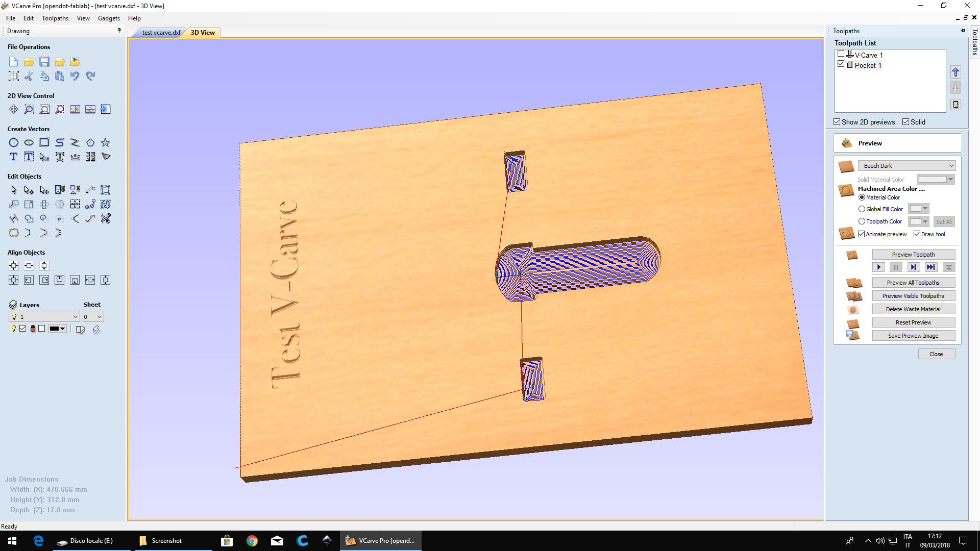Click the Toolpath summary sheet icon
The height and width of the screenshot is (551, 980).
click(x=955, y=105)
